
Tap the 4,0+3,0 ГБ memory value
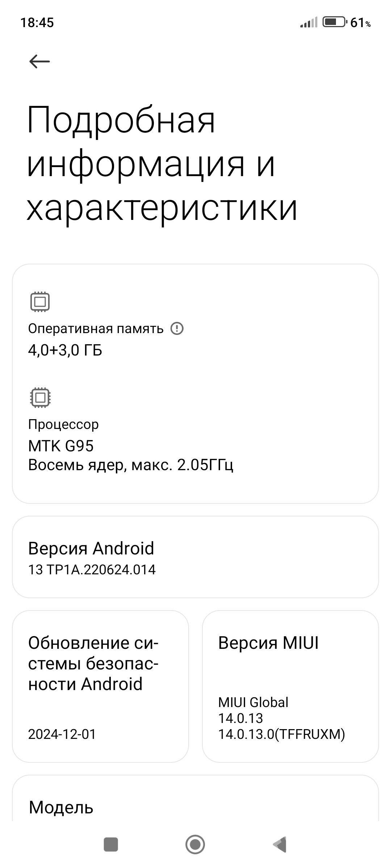[65, 350]
